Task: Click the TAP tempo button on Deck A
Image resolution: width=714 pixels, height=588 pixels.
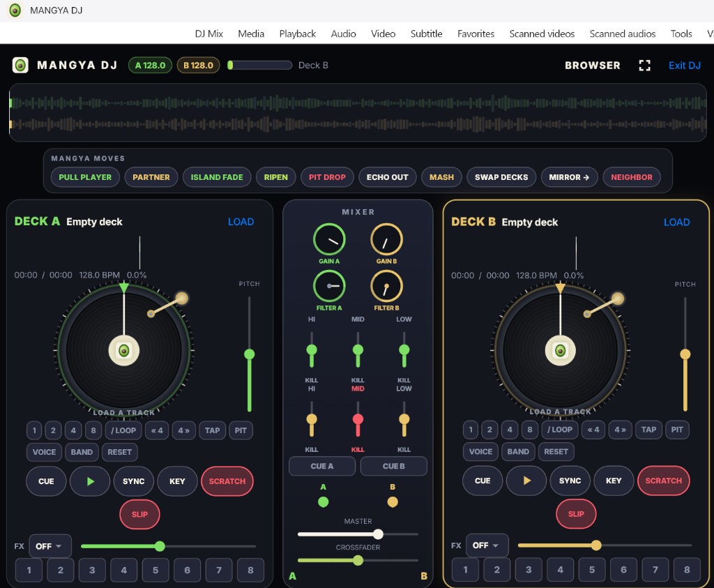Action: coord(212,430)
